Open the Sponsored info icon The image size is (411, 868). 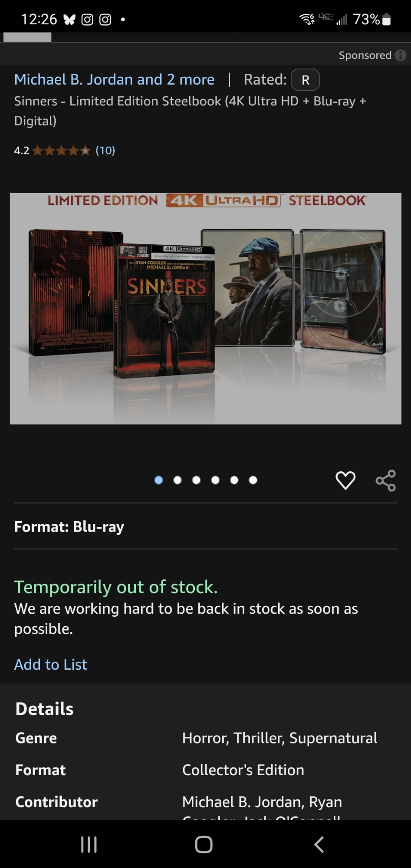click(x=401, y=55)
